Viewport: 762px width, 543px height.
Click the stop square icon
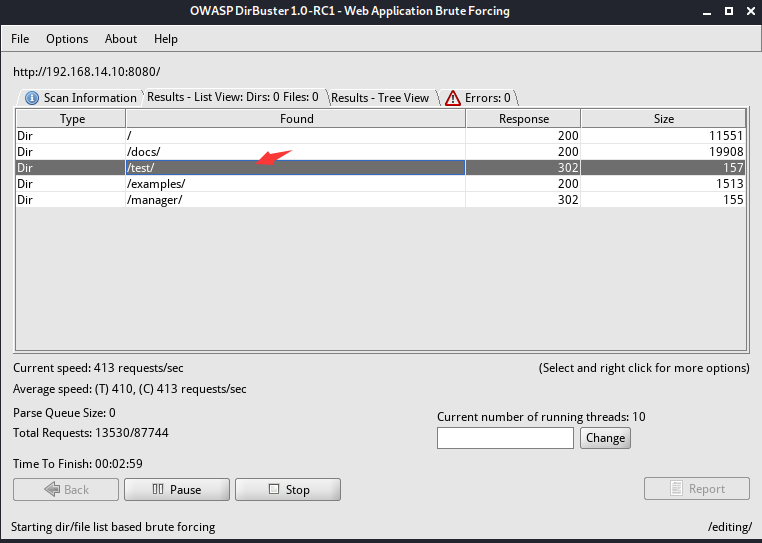[274, 489]
